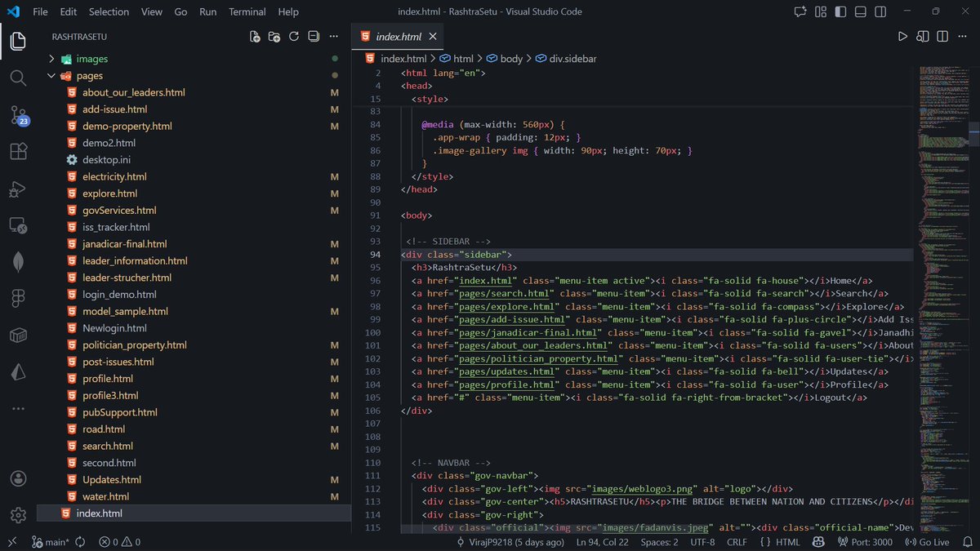Open the RASHTRASETU explorer section header

tap(79, 37)
